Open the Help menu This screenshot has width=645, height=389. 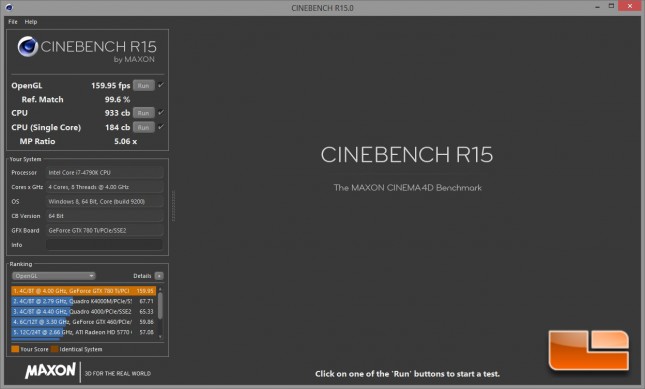pos(31,22)
